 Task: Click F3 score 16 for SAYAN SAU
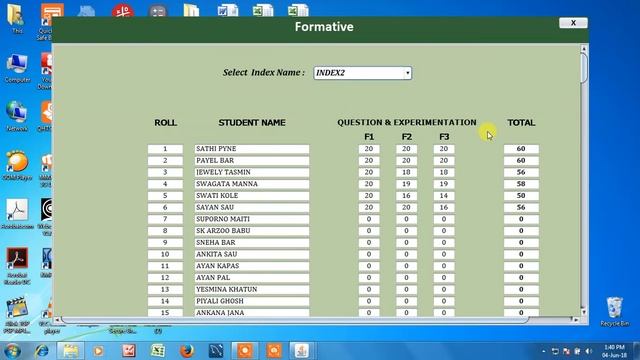pos(444,207)
